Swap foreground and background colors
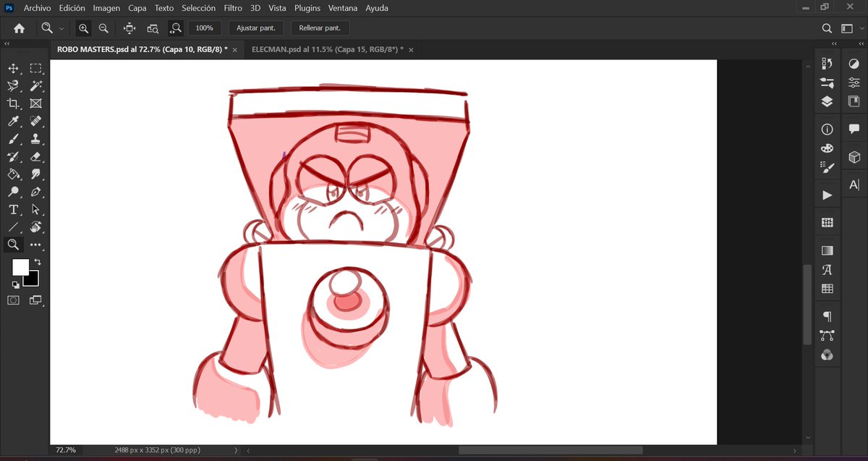Image resolution: width=868 pixels, height=461 pixels. tap(38, 262)
